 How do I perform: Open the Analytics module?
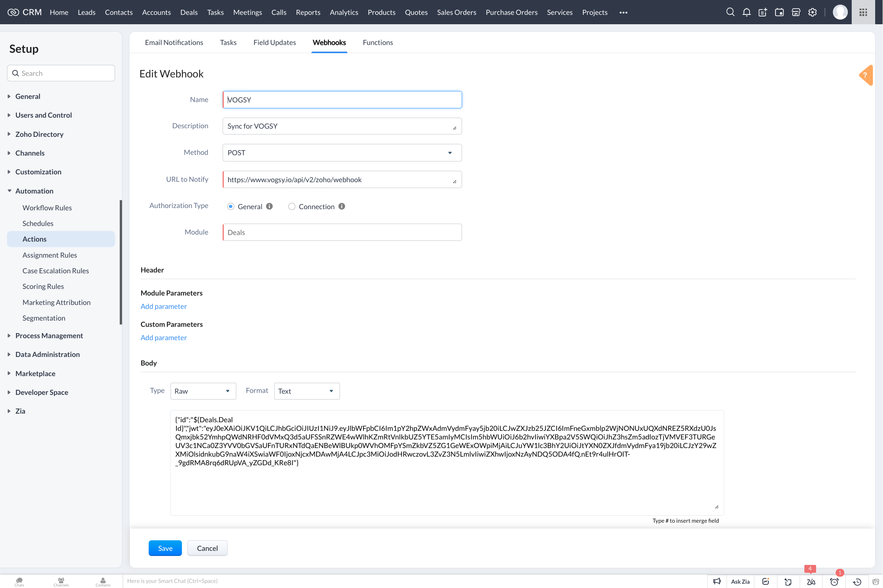pyautogui.click(x=344, y=12)
